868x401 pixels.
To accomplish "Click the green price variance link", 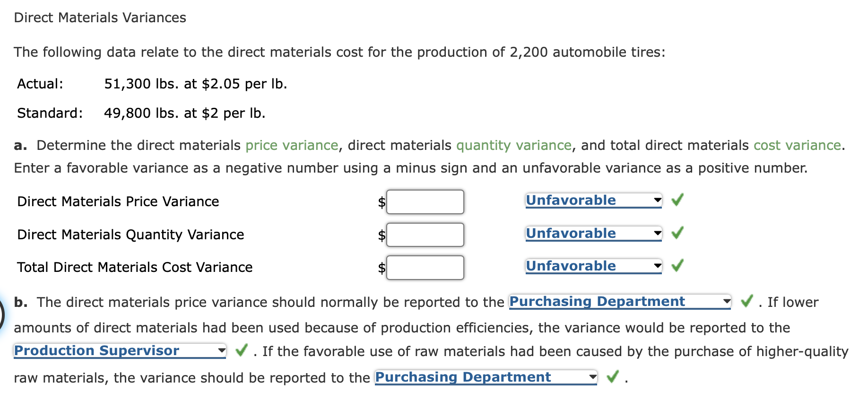I will [292, 145].
